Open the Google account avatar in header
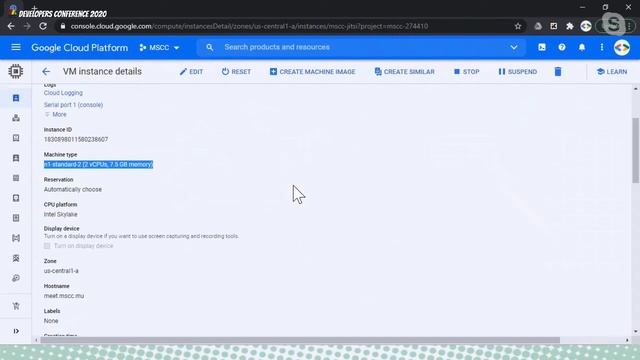 click(x=622, y=48)
